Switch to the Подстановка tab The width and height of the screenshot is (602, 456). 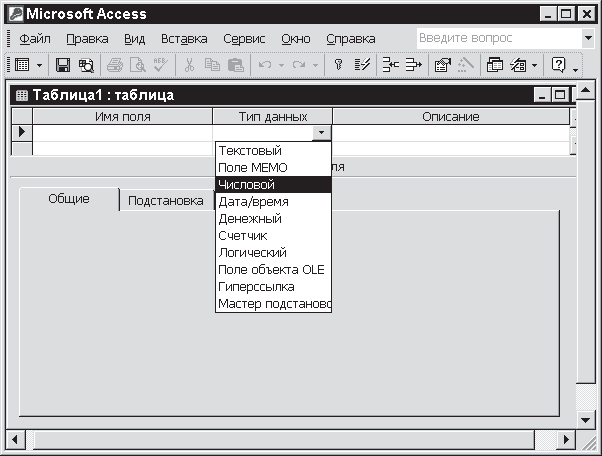point(165,201)
